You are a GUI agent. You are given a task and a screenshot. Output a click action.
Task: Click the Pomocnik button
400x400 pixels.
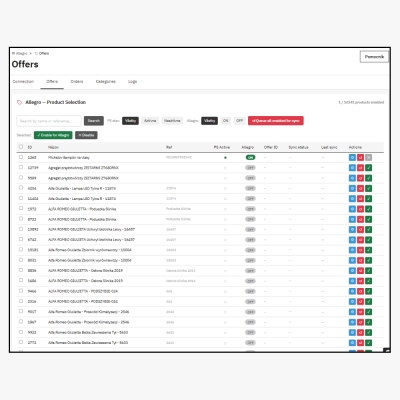coord(374,57)
